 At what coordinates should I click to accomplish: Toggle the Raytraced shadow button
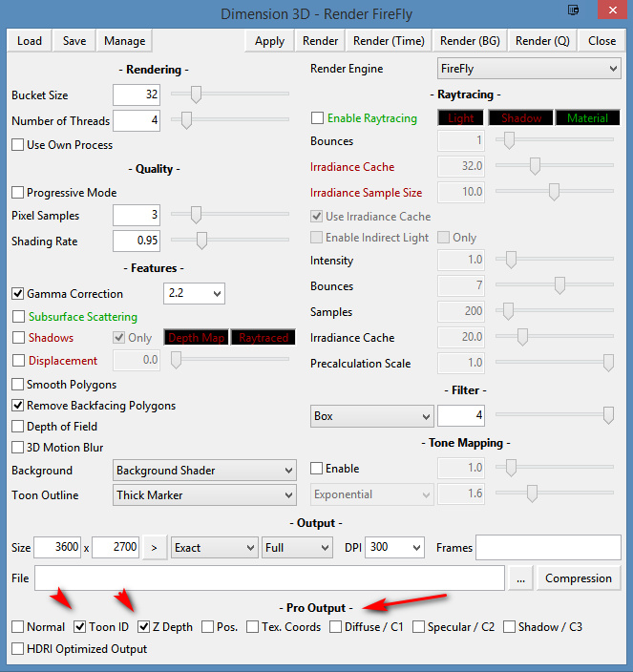coord(263,337)
